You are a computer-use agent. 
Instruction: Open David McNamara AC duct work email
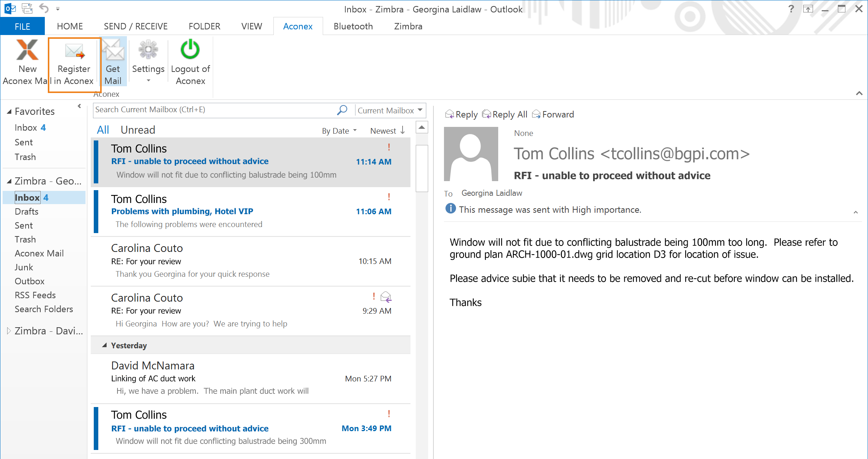pos(251,379)
